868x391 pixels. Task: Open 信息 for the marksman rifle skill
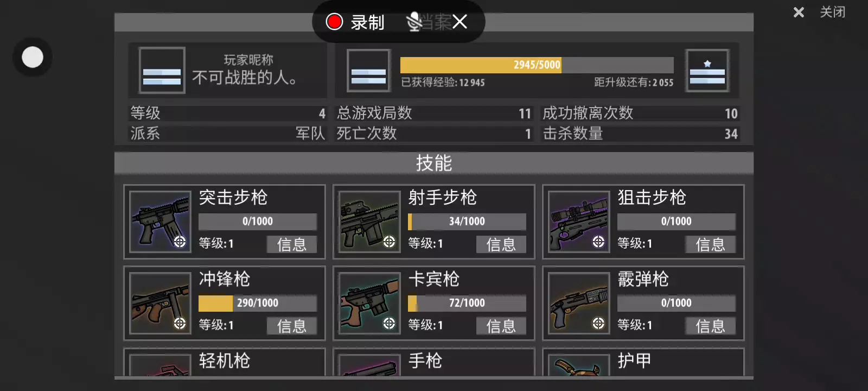click(x=501, y=244)
